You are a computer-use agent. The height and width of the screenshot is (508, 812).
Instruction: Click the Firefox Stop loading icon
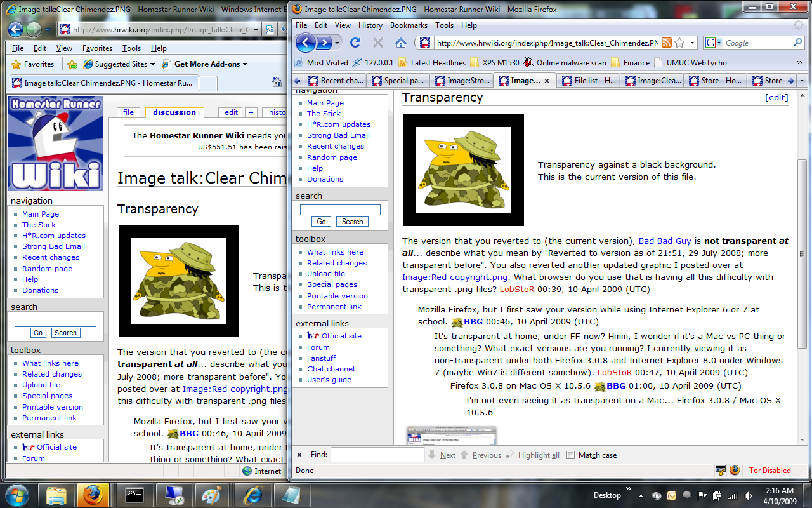(378, 43)
